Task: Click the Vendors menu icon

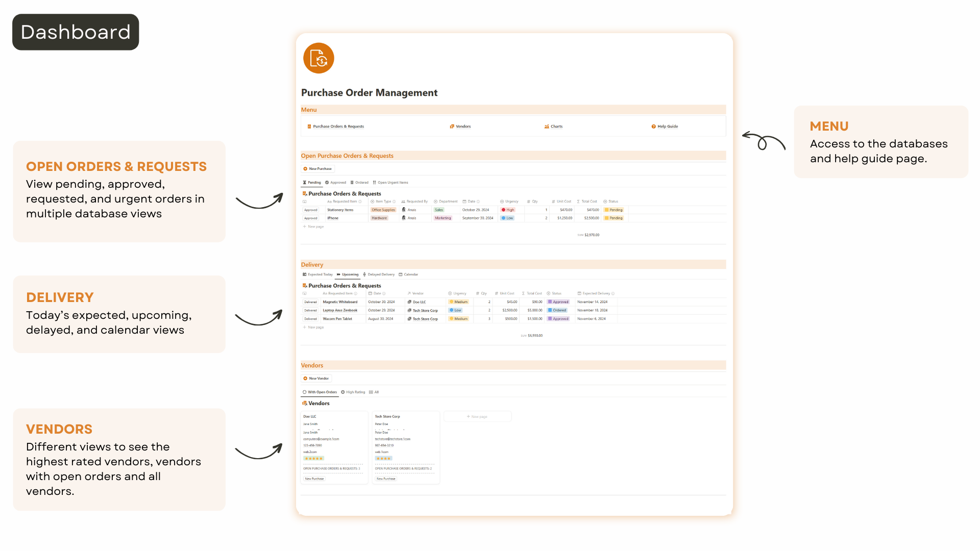Action: (x=452, y=127)
